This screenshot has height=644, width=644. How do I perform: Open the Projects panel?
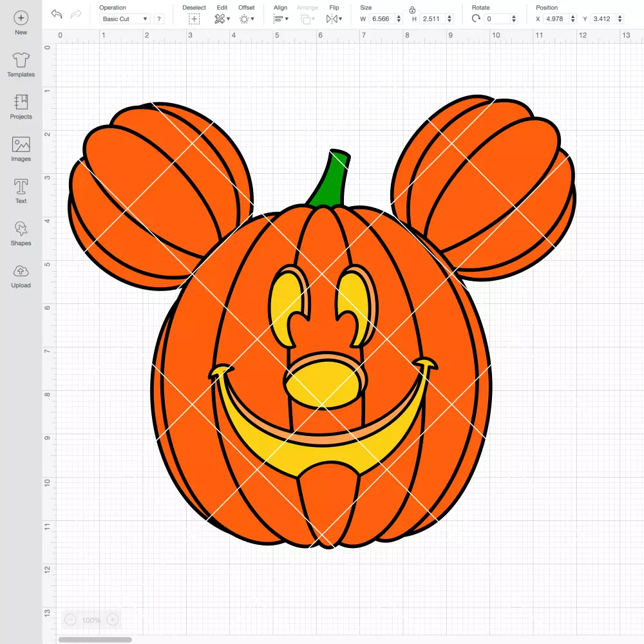pyautogui.click(x=21, y=107)
